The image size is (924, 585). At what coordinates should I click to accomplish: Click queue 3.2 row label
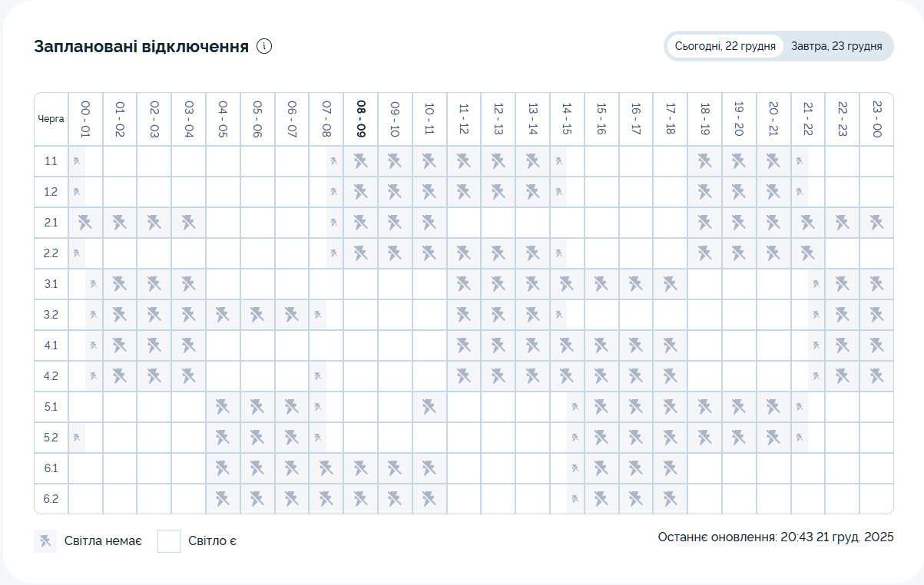coord(51,315)
